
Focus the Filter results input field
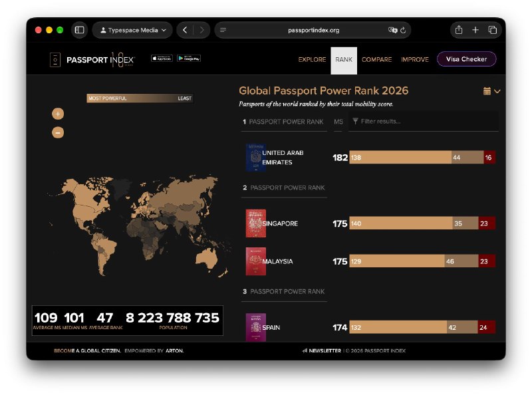(x=424, y=121)
